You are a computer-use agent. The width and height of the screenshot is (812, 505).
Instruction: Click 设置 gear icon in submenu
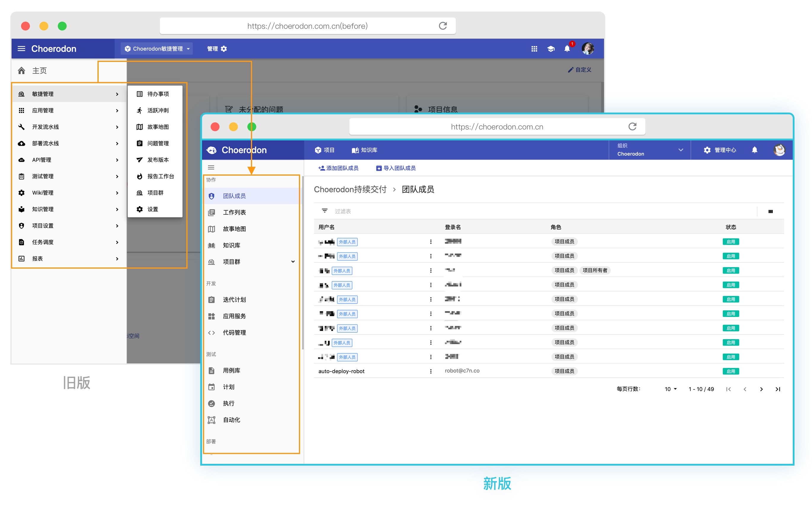click(x=140, y=209)
